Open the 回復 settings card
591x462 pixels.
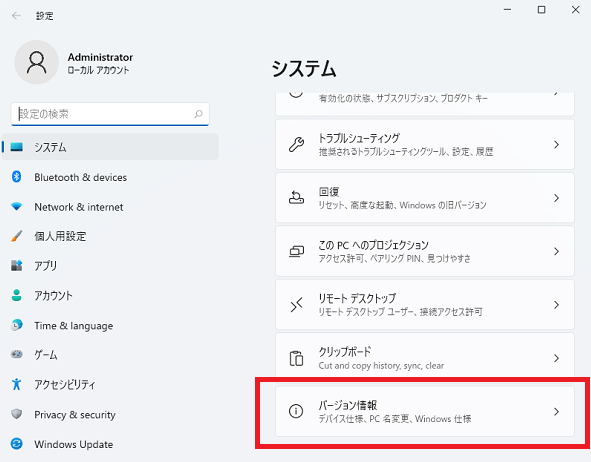425,198
